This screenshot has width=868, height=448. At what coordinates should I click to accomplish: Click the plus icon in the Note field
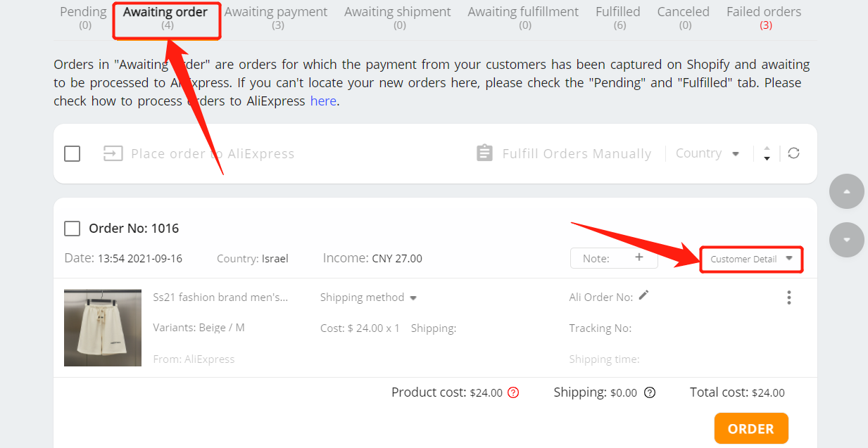639,257
